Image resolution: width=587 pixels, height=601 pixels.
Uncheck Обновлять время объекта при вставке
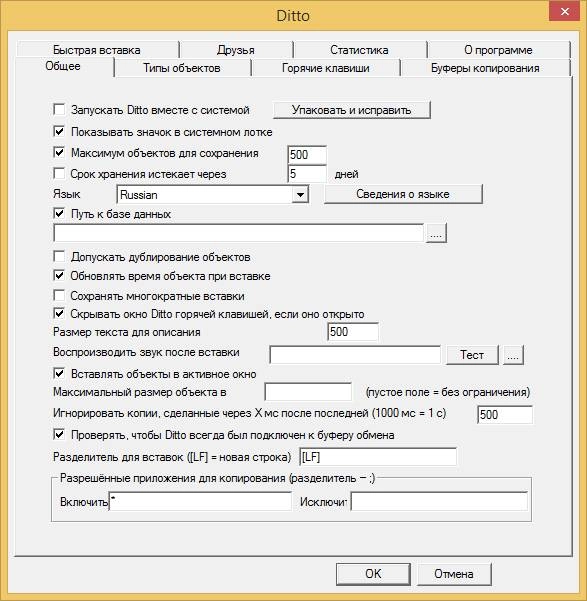pyautogui.click(x=59, y=276)
